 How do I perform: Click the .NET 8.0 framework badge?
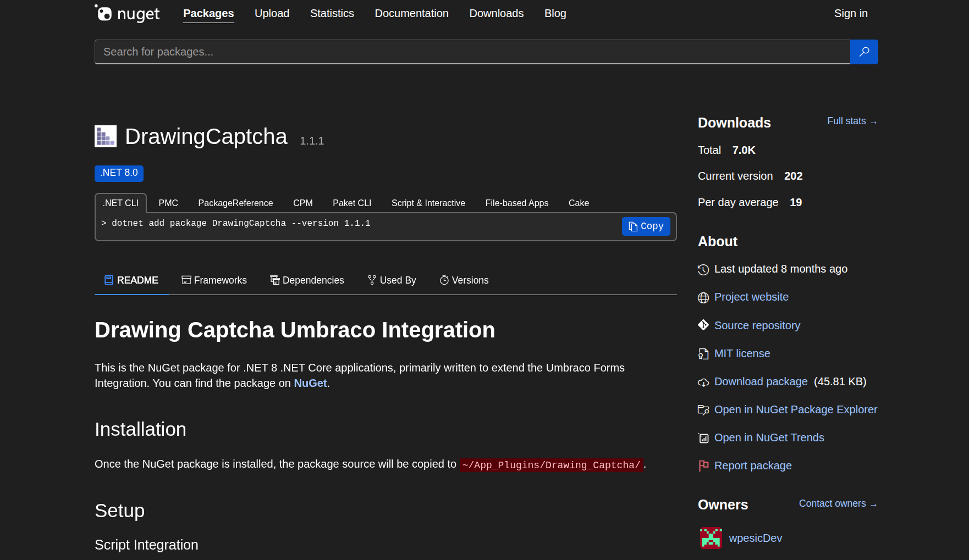119,173
